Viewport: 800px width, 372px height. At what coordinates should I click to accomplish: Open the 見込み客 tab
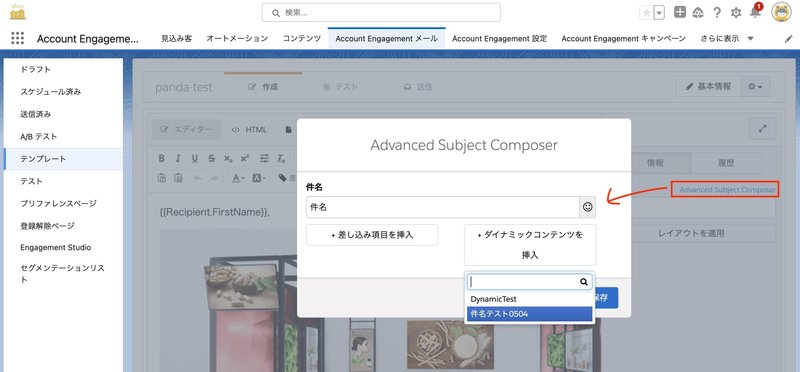[x=177, y=38]
